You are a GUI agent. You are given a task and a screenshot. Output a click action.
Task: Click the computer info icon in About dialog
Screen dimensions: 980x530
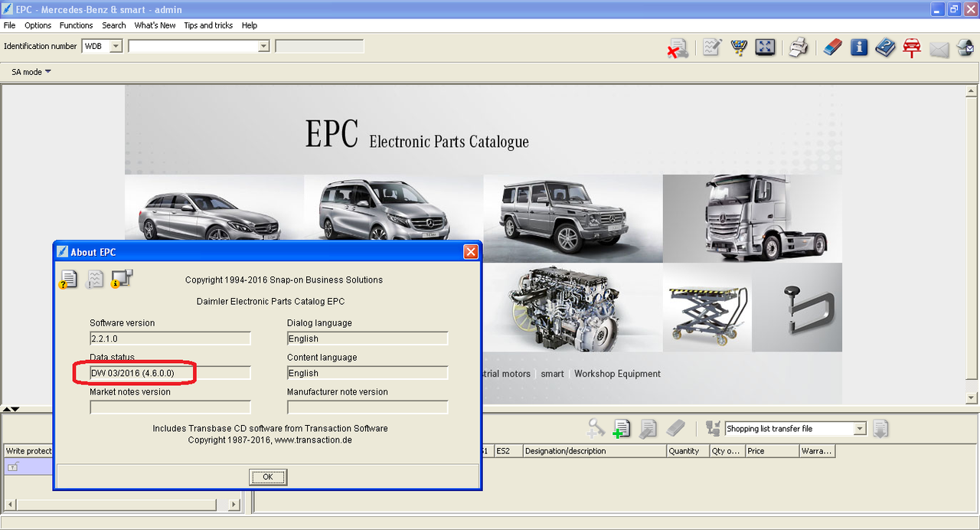click(121, 279)
